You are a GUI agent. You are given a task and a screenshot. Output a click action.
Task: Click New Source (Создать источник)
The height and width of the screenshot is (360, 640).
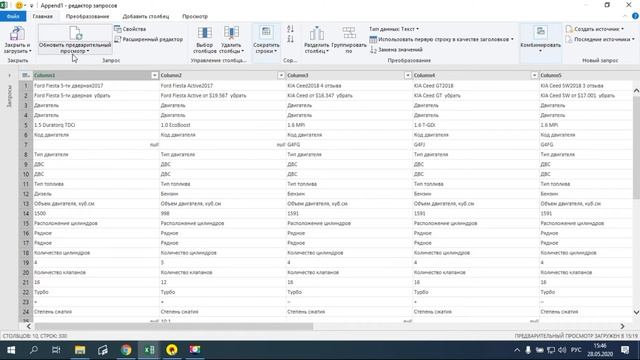594,29
